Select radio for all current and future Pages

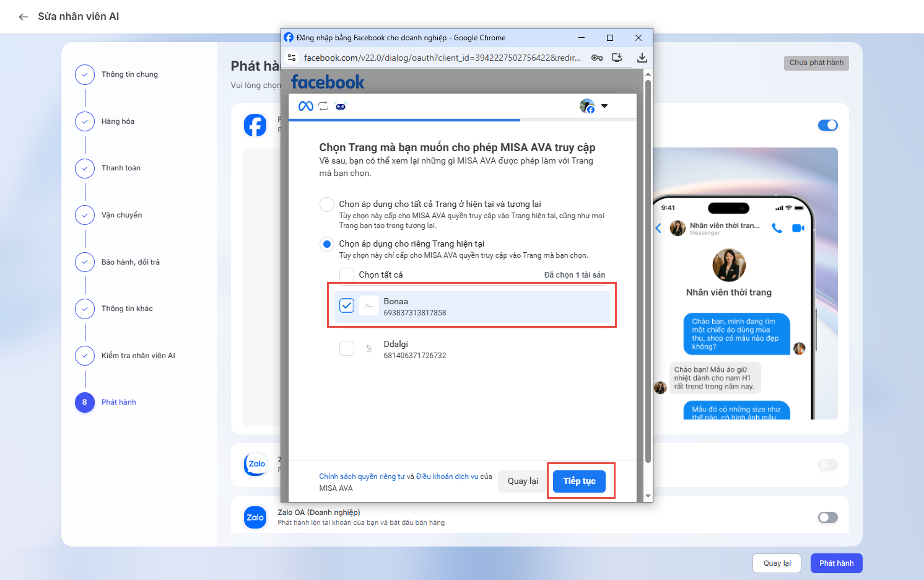[327, 204]
